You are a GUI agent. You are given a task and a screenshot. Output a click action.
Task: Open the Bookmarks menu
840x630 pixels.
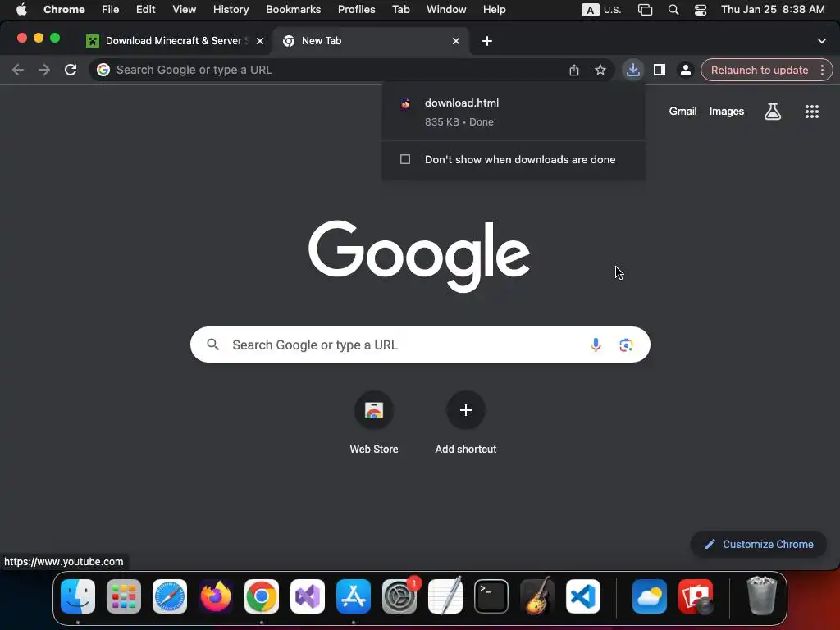293,10
